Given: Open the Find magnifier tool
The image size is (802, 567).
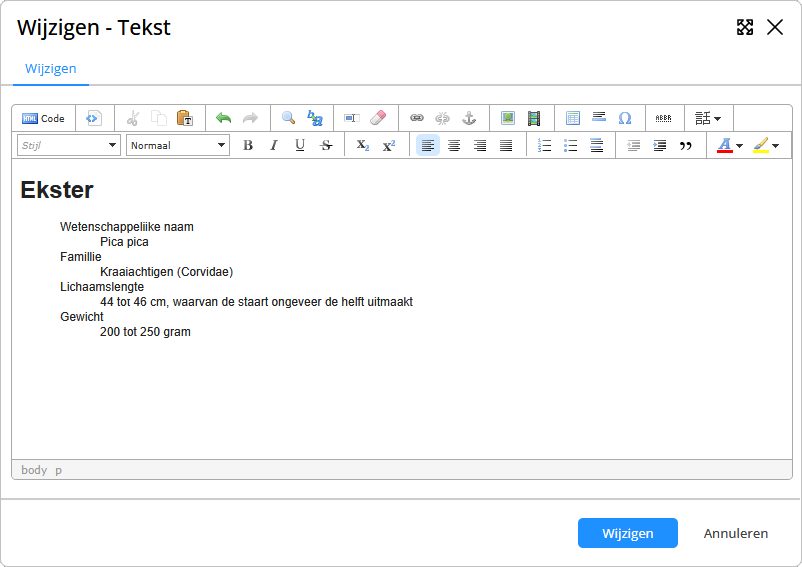Looking at the screenshot, I should pos(288,118).
